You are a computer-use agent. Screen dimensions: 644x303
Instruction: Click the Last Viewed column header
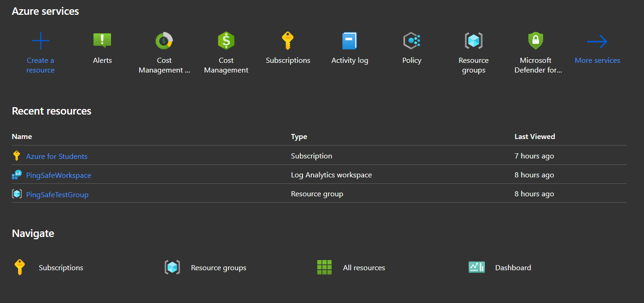pos(534,137)
